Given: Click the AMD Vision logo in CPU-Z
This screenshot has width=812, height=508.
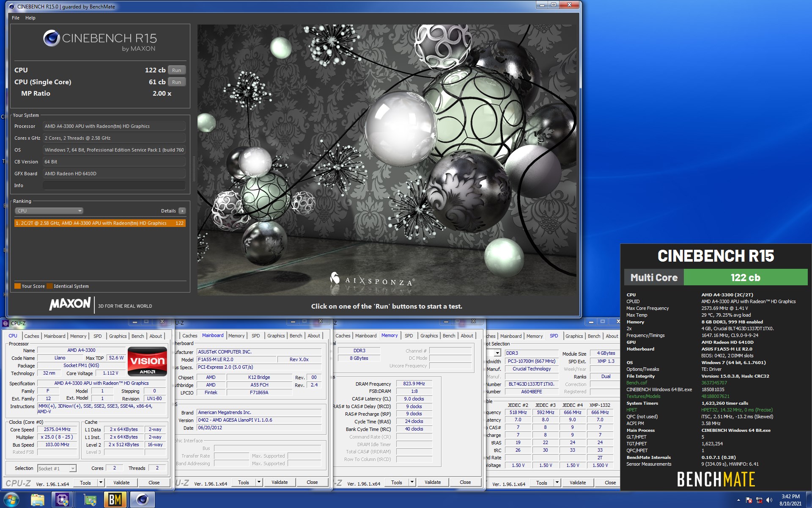Looking at the screenshot, I should tap(147, 361).
